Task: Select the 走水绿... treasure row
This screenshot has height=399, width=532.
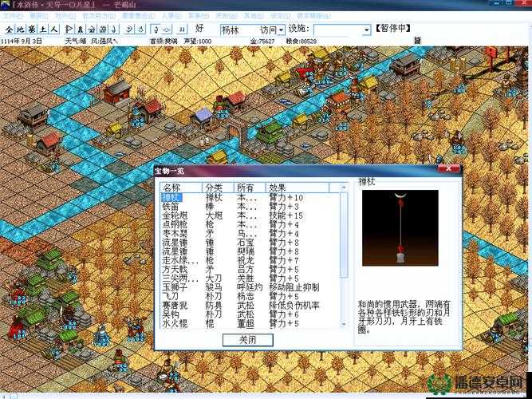Action: (x=250, y=260)
